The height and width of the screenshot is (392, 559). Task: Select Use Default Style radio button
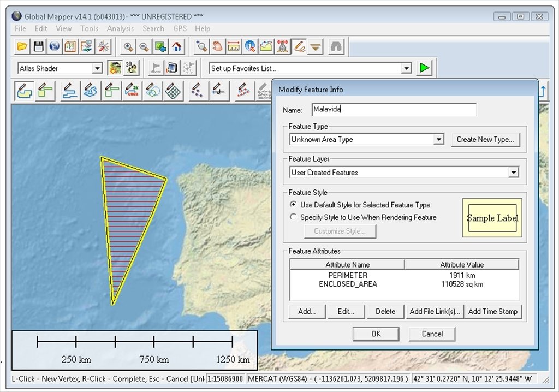[x=293, y=204]
